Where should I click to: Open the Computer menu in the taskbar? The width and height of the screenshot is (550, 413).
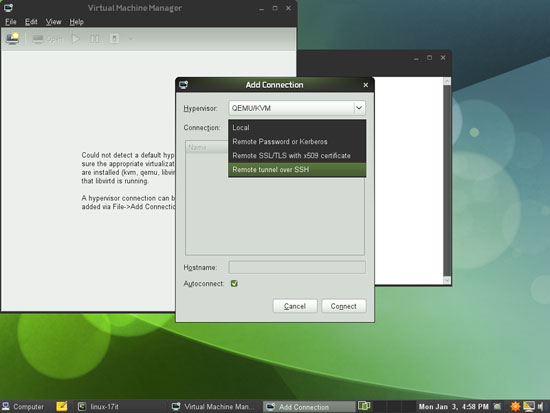coord(23,407)
